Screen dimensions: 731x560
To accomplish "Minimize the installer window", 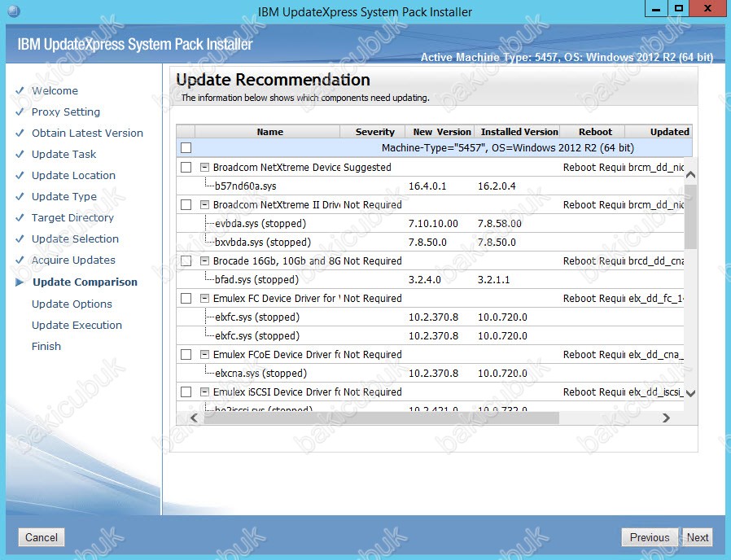I will point(656,9).
